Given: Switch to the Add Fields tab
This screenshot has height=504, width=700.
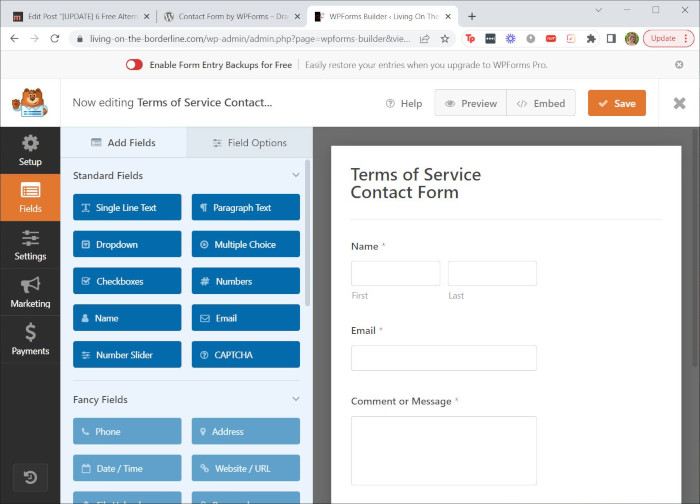Looking at the screenshot, I should click(123, 143).
